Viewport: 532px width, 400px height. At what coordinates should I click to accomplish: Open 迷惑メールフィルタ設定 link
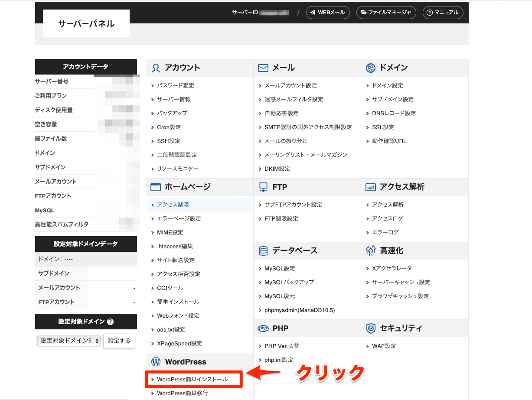[294, 99]
